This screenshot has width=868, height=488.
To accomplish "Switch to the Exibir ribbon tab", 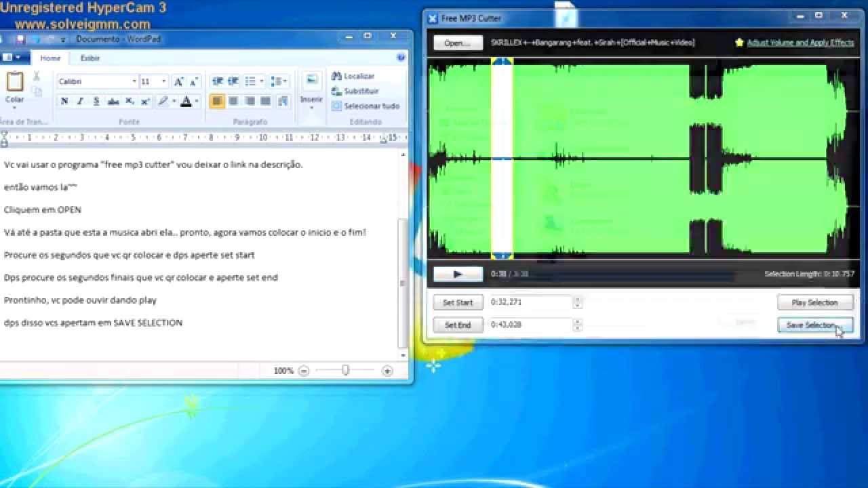I will pos(90,58).
